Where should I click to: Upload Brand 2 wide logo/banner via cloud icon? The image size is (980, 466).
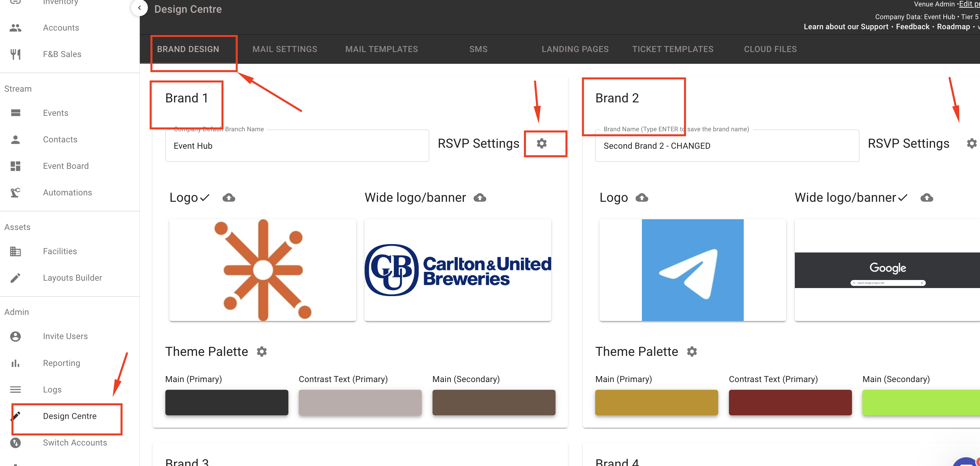coord(927,198)
